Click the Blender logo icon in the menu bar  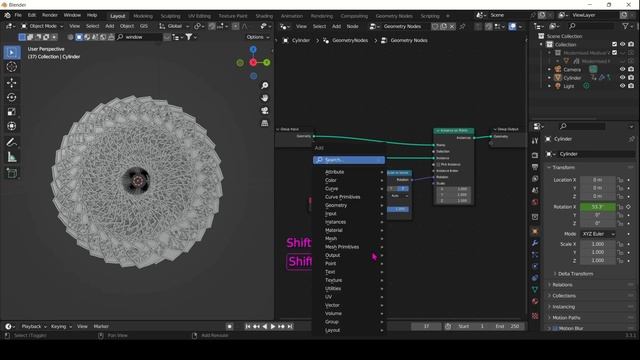pyautogui.click(x=7, y=16)
